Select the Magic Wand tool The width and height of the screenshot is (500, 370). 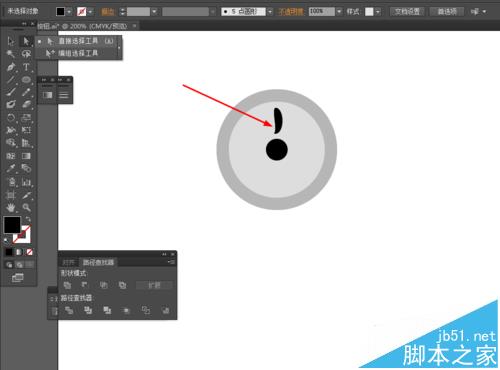(11, 54)
